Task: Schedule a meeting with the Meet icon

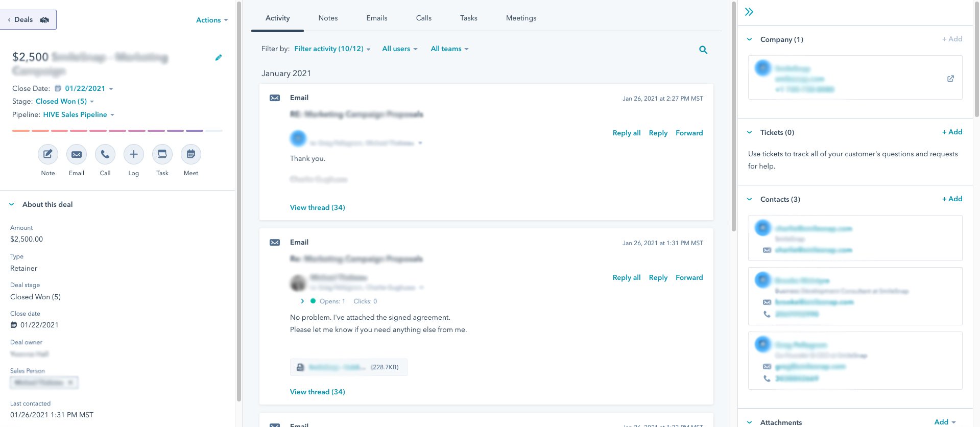Action: tap(191, 154)
